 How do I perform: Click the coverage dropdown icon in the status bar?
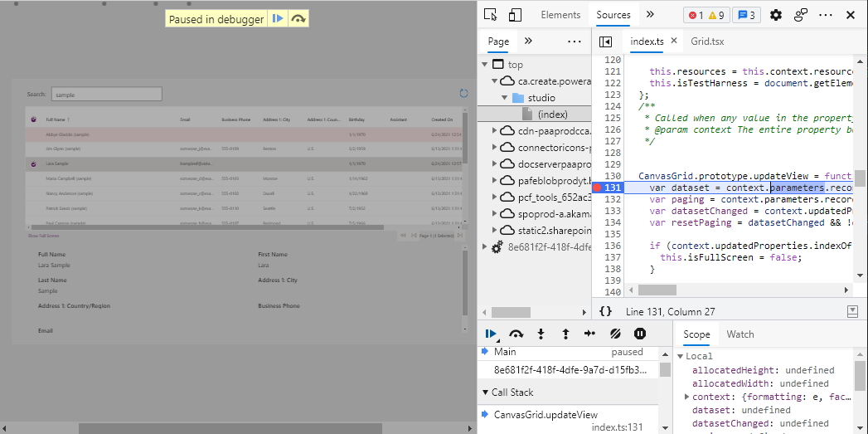tap(852, 311)
